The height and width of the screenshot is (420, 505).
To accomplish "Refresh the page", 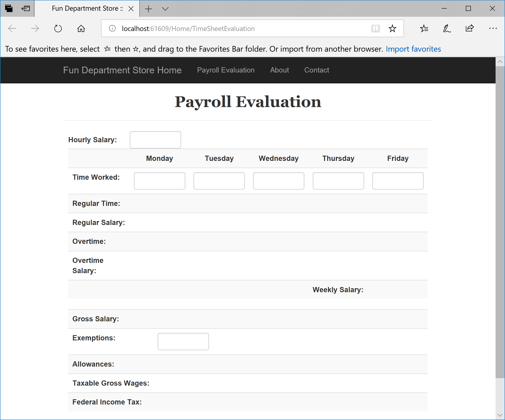I will (x=58, y=28).
